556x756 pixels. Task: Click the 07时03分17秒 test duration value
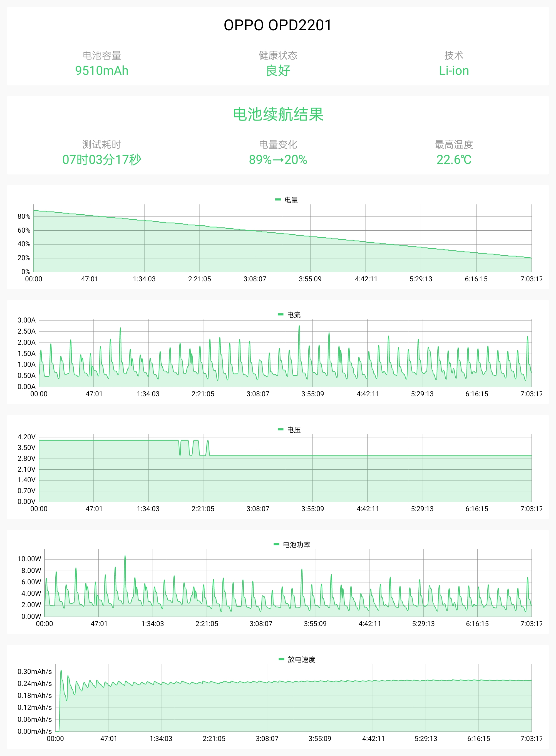(102, 160)
